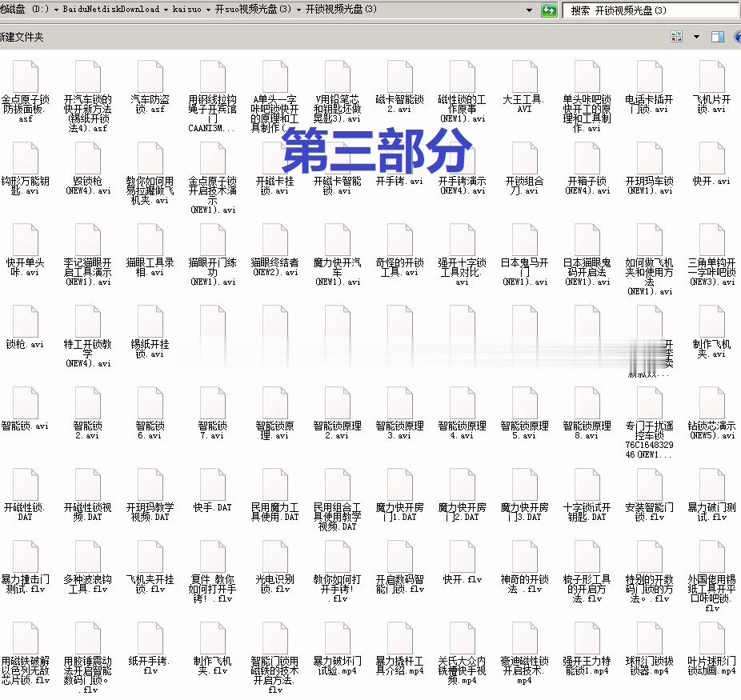Click the file name 暴力撬杆工具介绍.mp4
Image resolution: width=741 pixels, height=700 pixels.
coord(400,666)
